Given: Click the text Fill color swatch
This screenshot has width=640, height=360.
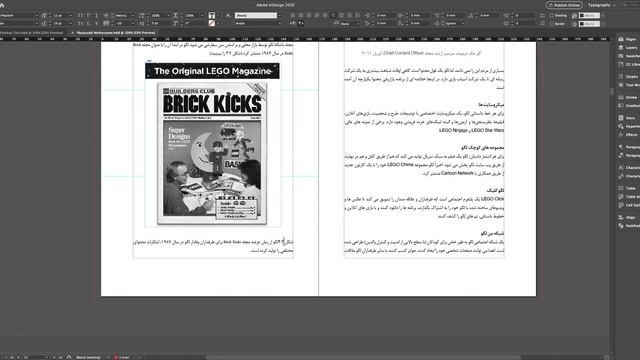Looking at the screenshot, I should (211, 16).
